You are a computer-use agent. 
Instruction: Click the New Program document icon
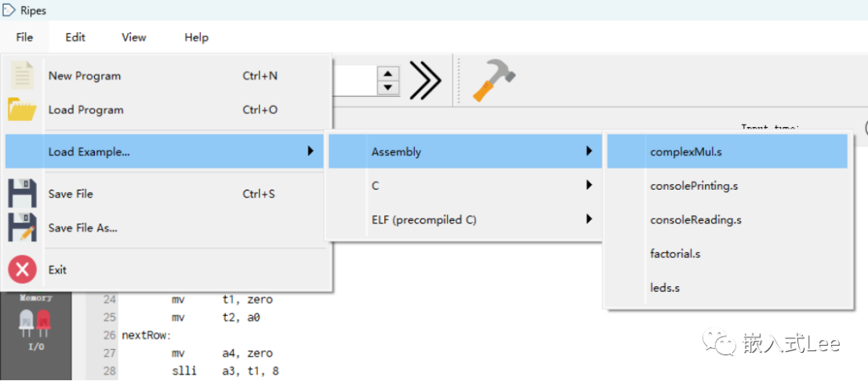(x=22, y=76)
